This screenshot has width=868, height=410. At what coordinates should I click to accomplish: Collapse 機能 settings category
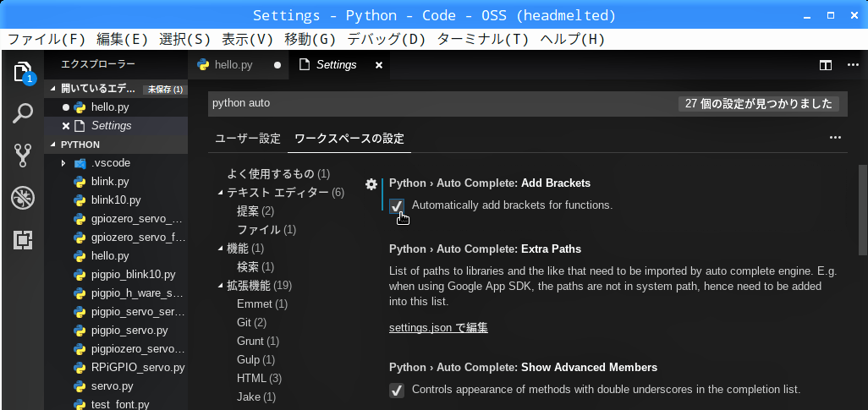(x=220, y=249)
